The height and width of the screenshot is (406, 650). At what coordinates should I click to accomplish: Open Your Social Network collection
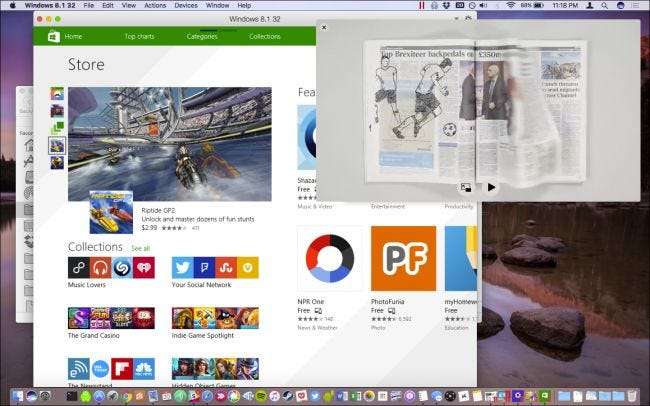click(x=215, y=268)
